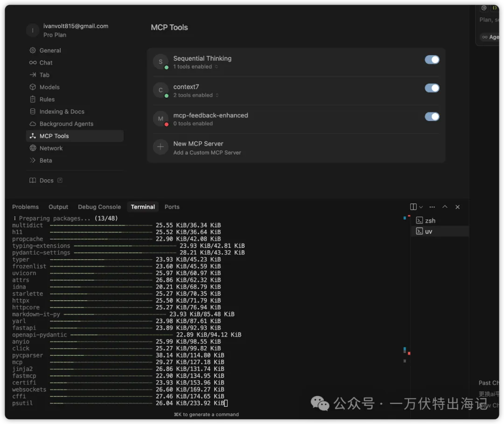This screenshot has height=424, width=504.
Task: Switch to the Ports tab
Action: (x=172, y=207)
